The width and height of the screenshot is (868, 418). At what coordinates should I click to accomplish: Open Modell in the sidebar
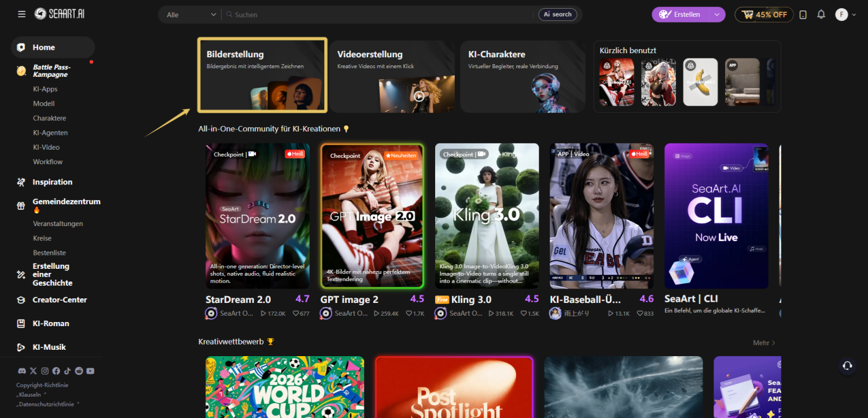[44, 103]
